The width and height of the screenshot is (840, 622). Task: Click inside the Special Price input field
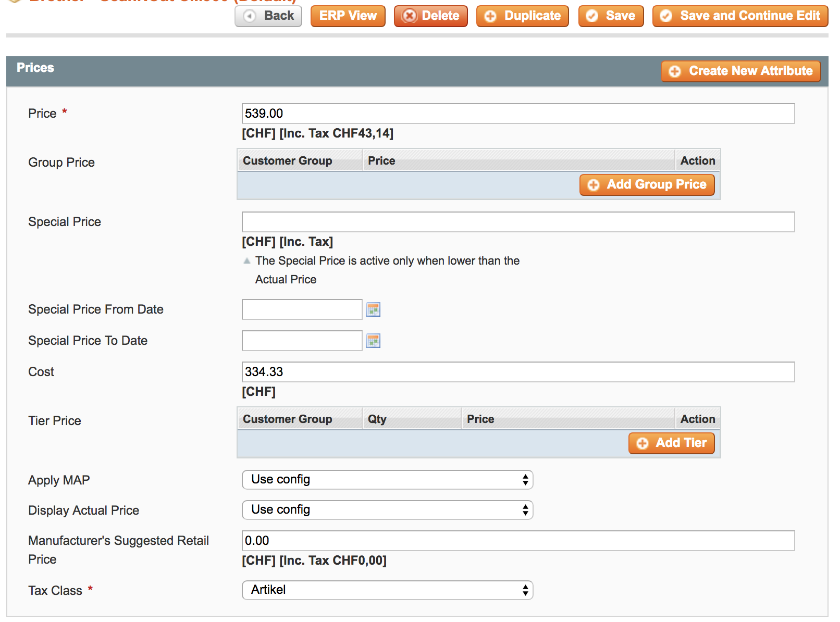pos(518,222)
